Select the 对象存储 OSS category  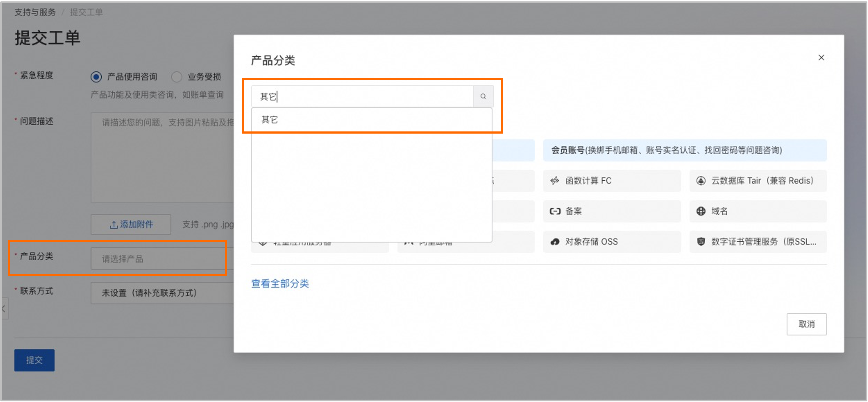[612, 242]
